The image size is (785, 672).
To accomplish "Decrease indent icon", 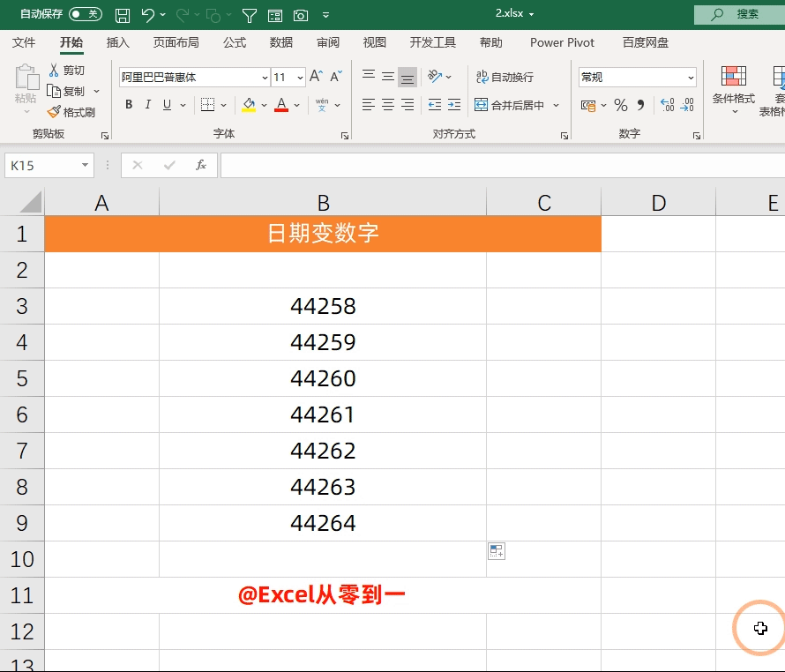I will click(435, 105).
